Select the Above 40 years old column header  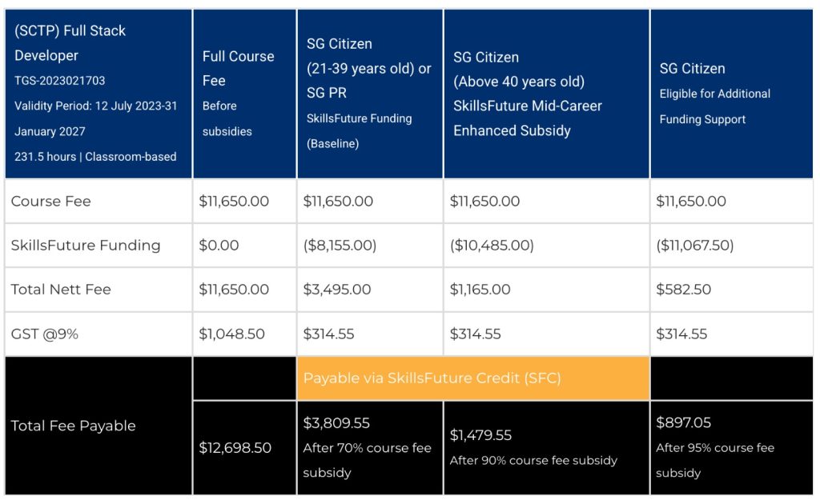tap(545, 94)
